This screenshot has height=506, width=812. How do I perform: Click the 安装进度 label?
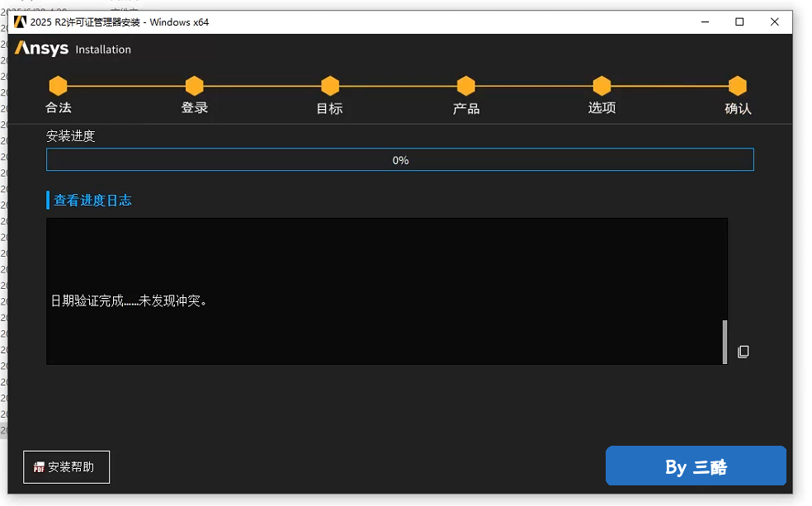click(70, 136)
